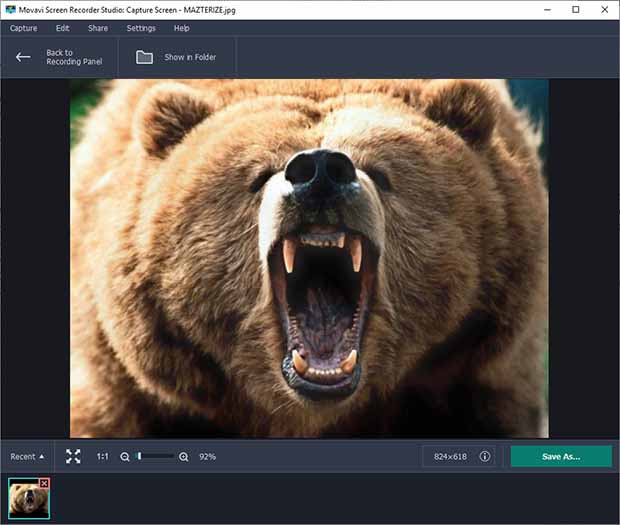This screenshot has width=620, height=525.
Task: Click the Show in Folder icon
Action: coord(144,57)
